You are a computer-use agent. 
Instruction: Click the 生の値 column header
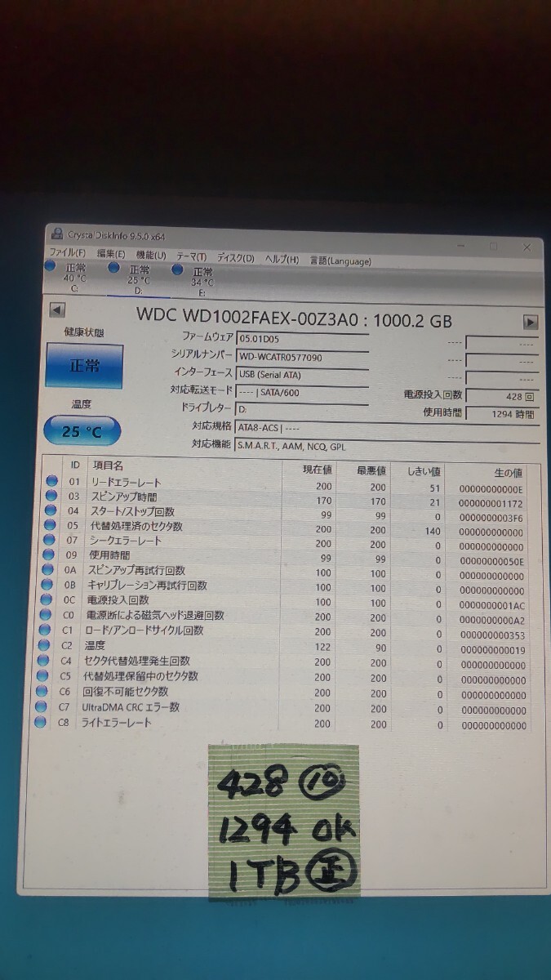pyautogui.click(x=509, y=472)
